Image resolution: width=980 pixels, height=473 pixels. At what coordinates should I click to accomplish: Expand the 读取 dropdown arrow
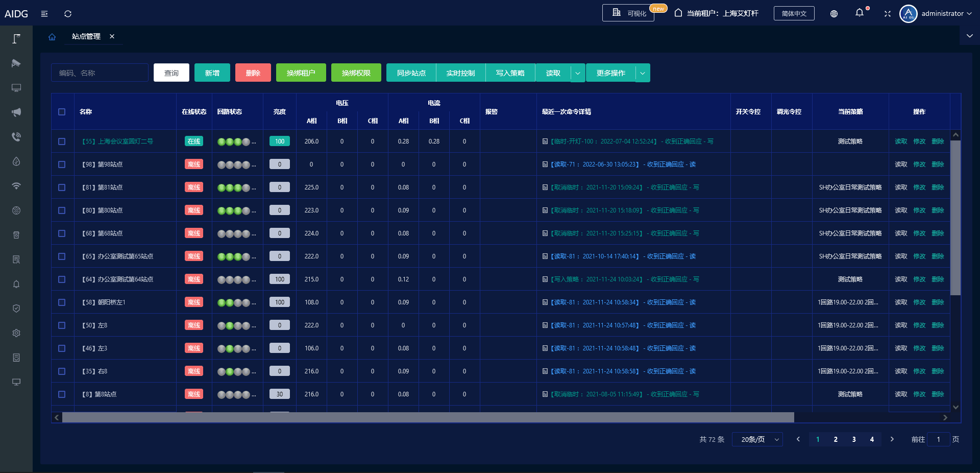tap(578, 73)
